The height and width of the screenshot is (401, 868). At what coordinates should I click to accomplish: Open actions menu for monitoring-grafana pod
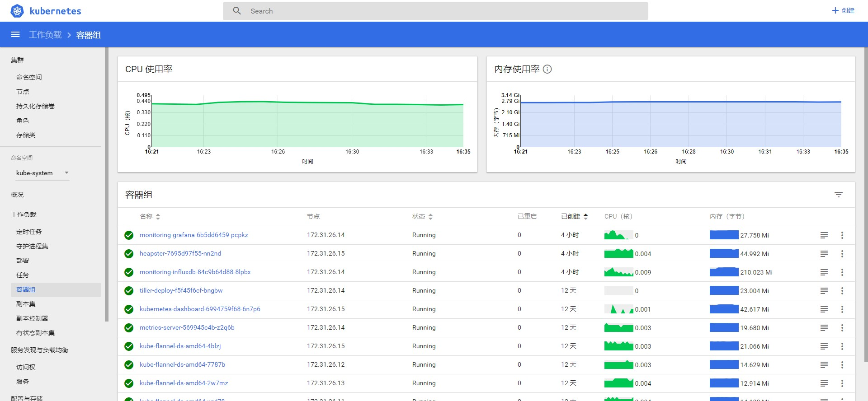point(842,235)
